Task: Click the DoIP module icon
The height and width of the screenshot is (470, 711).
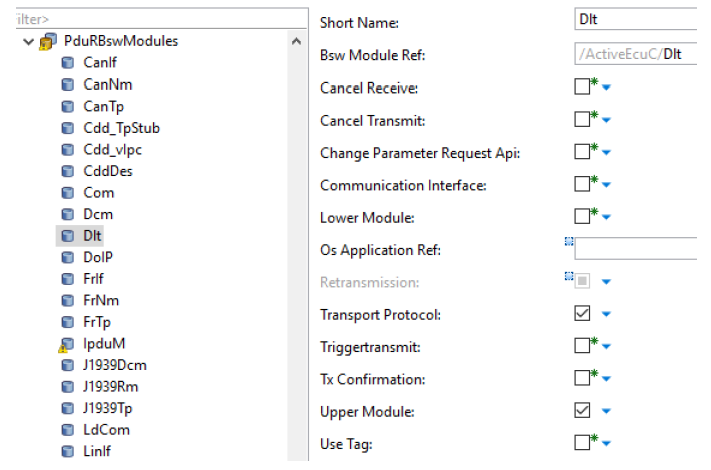Action: click(x=68, y=257)
